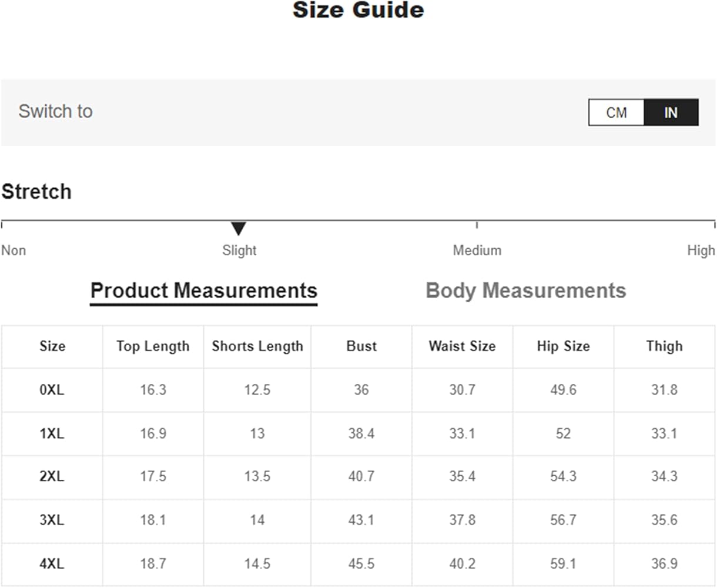Click the High stretch label
The width and height of the screenshot is (717, 588).
tap(701, 250)
